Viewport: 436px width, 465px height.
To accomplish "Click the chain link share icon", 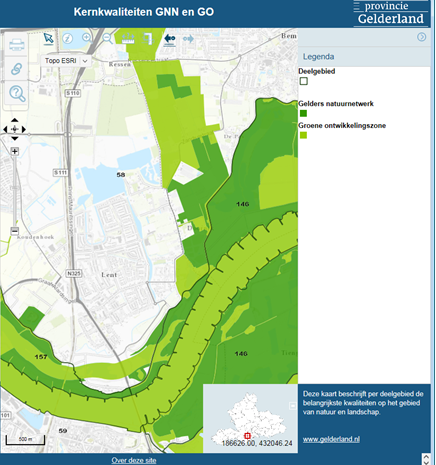I will 16,69.
